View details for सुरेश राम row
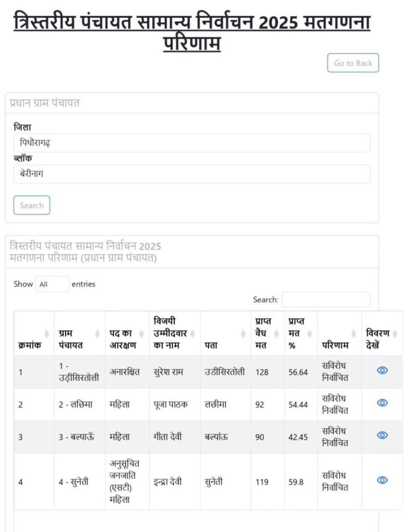This screenshot has width=408, height=532. (382, 370)
